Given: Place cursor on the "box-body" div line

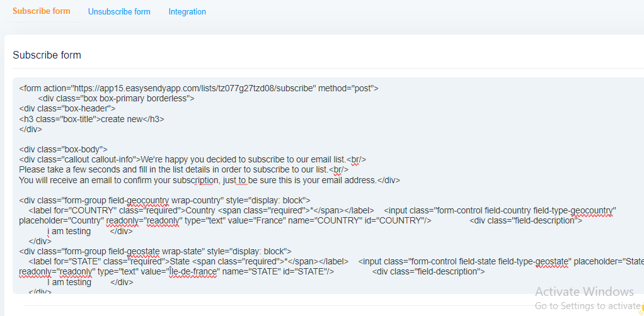Looking at the screenshot, I should tap(63, 150).
